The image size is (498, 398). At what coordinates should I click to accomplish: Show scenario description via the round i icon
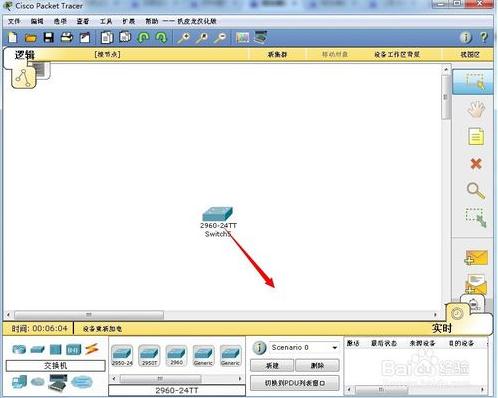pos(259,348)
